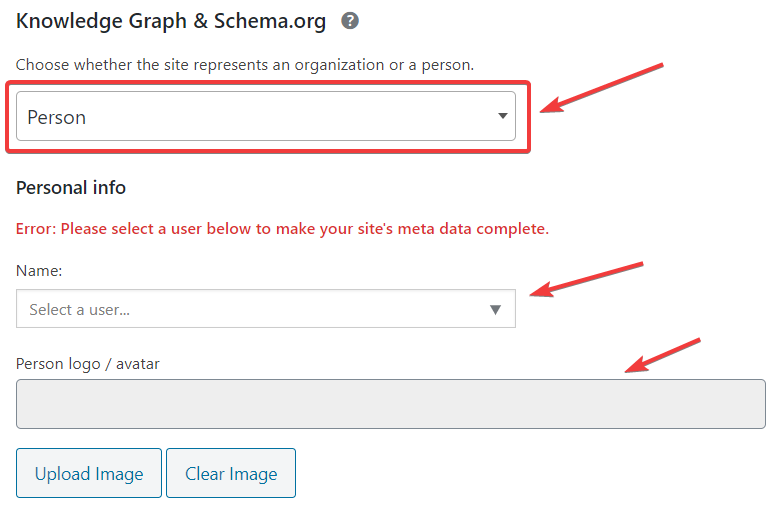Click the help question mark icon
This screenshot has height=525, width=783.
[x=350, y=20]
